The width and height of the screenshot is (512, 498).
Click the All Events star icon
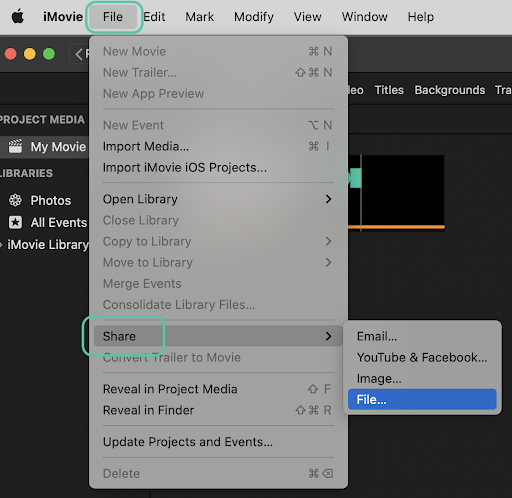[x=15, y=222]
